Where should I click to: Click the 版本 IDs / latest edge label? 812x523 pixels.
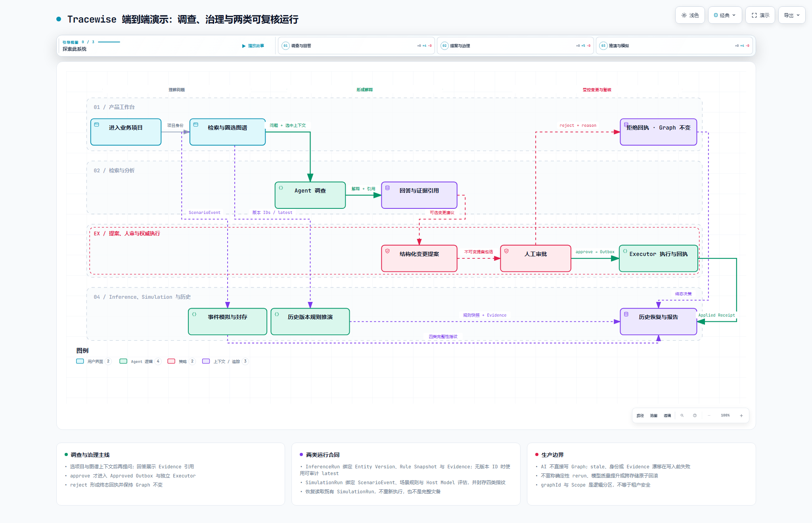point(272,213)
